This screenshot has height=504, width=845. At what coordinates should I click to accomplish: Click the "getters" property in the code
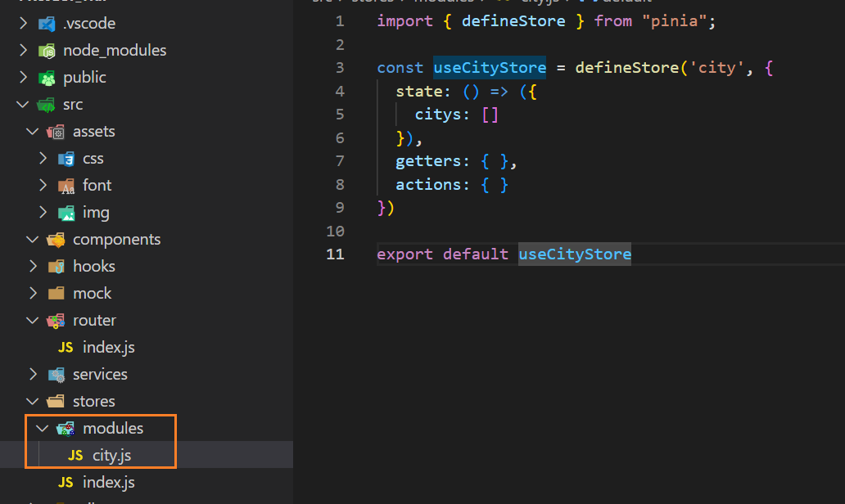click(428, 161)
